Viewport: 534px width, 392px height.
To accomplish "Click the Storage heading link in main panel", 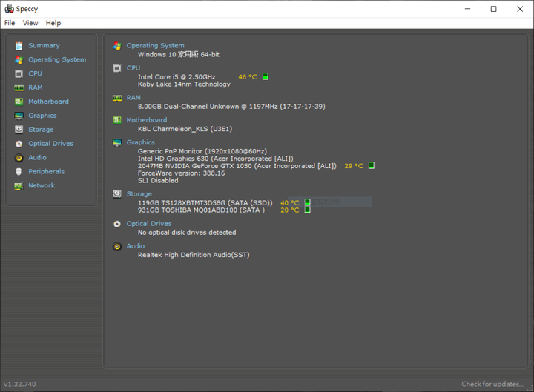I will click(x=139, y=194).
